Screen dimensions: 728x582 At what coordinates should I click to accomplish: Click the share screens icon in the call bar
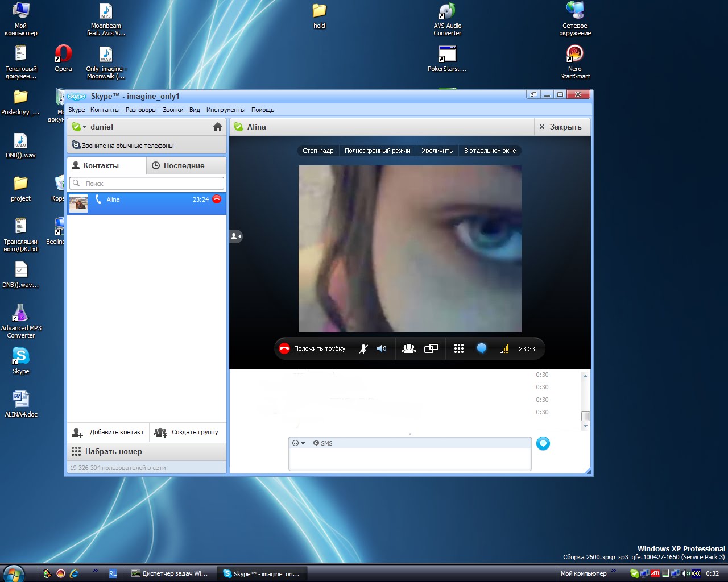click(x=431, y=349)
